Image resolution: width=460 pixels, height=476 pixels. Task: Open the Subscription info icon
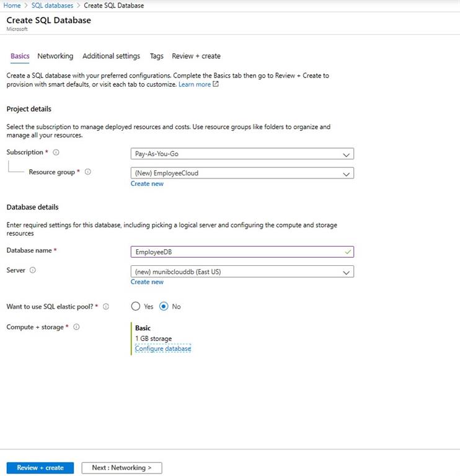point(56,152)
